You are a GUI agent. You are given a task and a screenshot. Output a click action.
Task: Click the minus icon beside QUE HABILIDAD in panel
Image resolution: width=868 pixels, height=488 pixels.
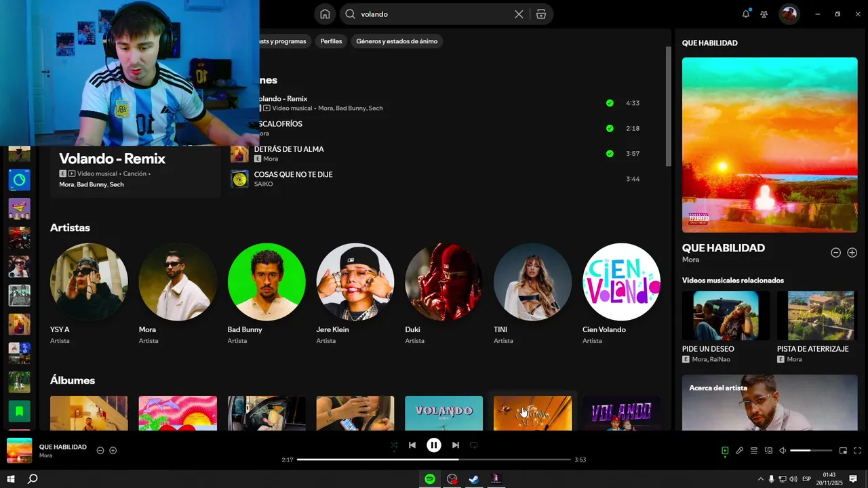(x=835, y=253)
